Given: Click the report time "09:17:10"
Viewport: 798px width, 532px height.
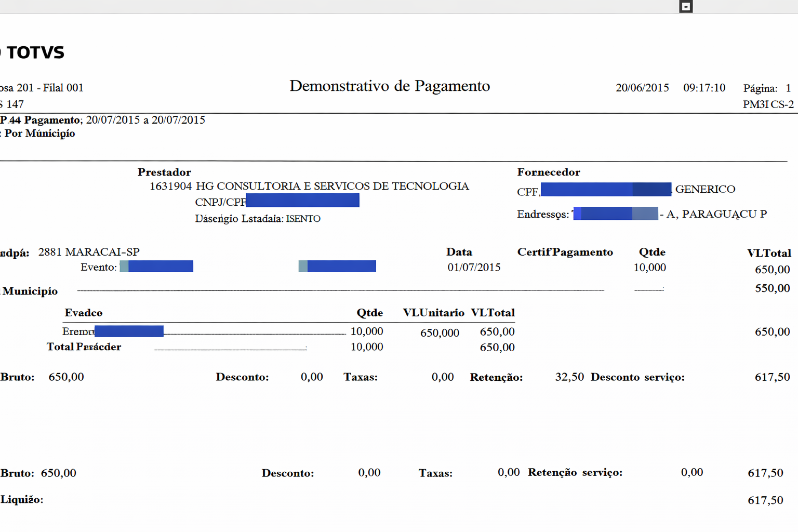Looking at the screenshot, I should click(704, 88).
